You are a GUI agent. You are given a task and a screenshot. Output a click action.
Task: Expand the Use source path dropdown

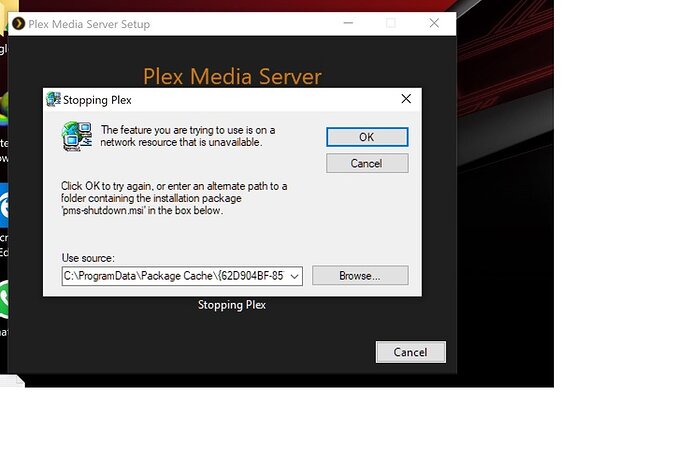tap(294, 276)
